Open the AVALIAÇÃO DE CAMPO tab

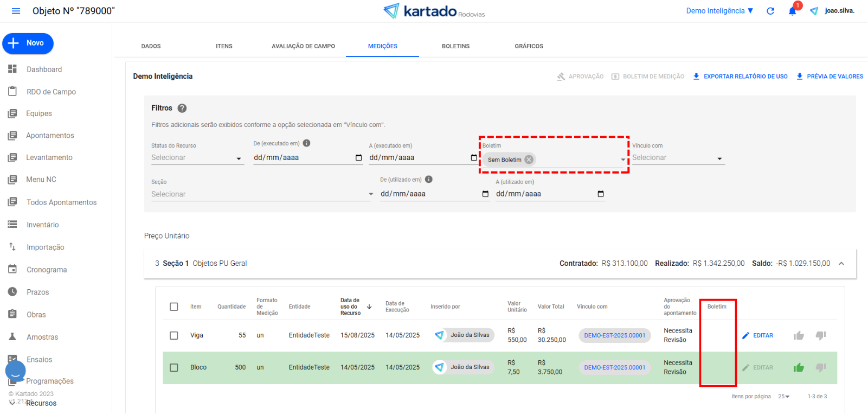click(303, 46)
